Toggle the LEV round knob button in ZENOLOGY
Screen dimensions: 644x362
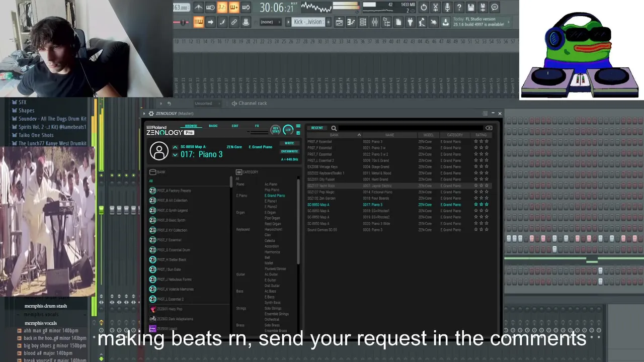tap(288, 130)
